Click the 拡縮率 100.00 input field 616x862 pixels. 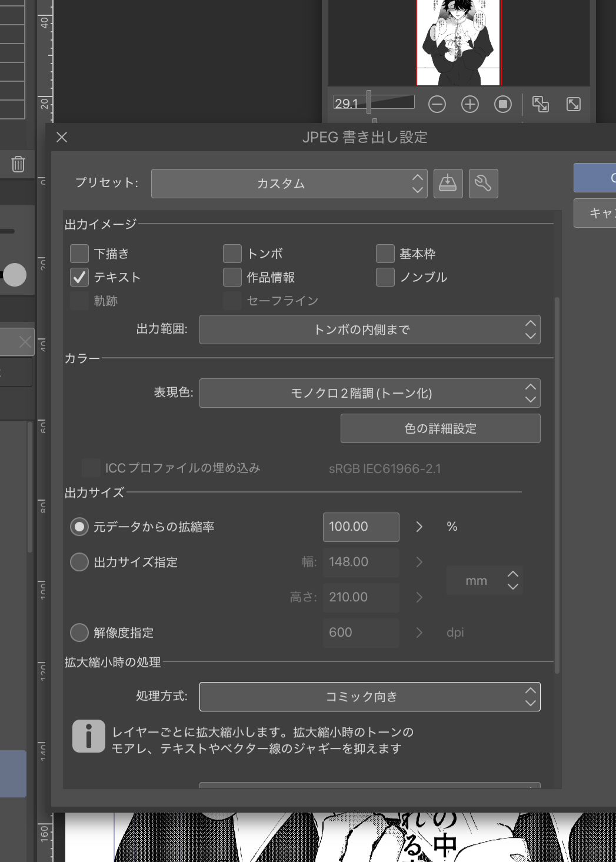361,527
